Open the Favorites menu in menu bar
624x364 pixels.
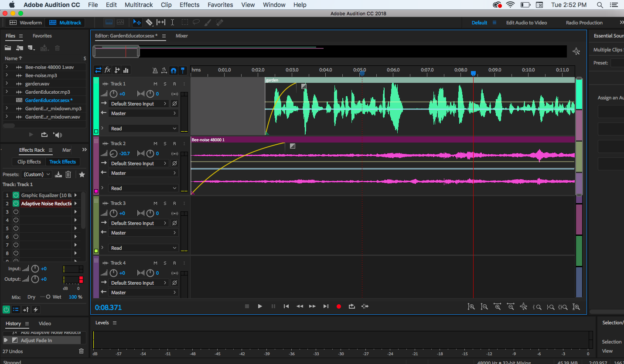(220, 5)
